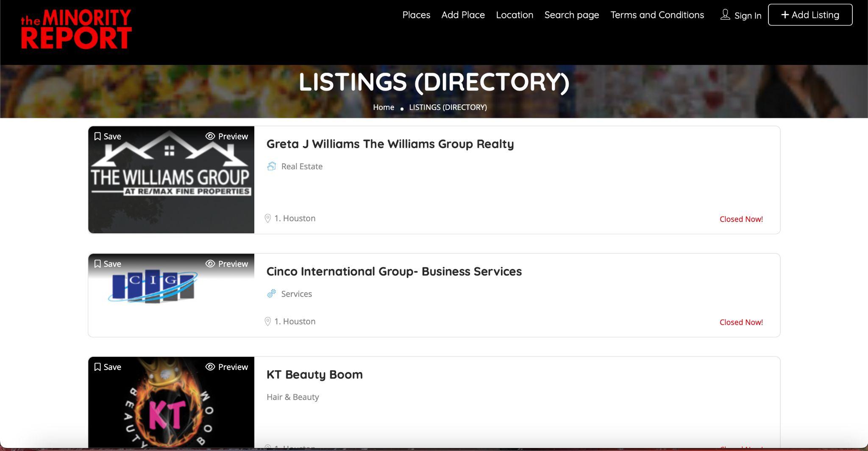
Task: Save the KT Beauty Boom listing
Action: click(108, 367)
